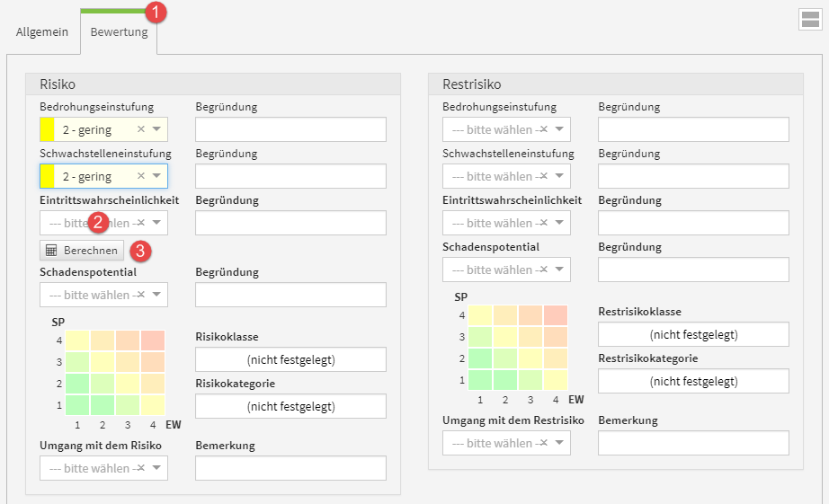This screenshot has height=504, width=829.
Task: Click Bemerkung field in the Risiko section
Action: click(290, 467)
